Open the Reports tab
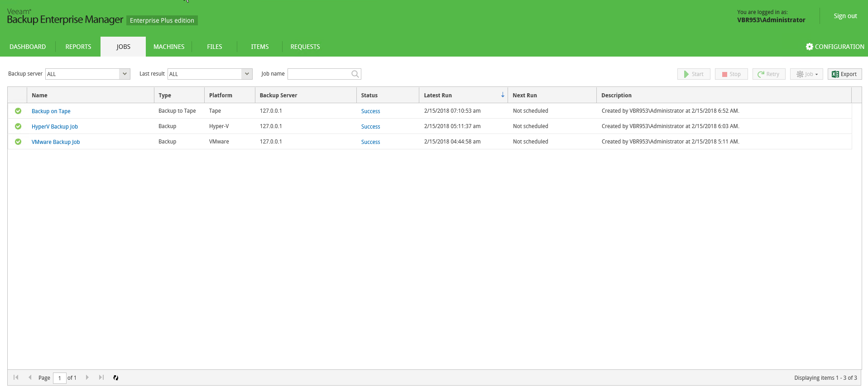 pyautogui.click(x=78, y=47)
